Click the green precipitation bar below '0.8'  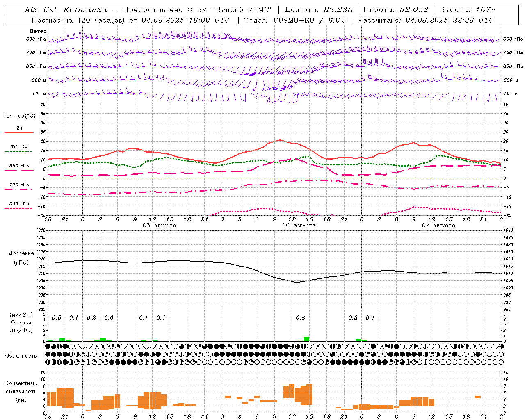(307, 339)
